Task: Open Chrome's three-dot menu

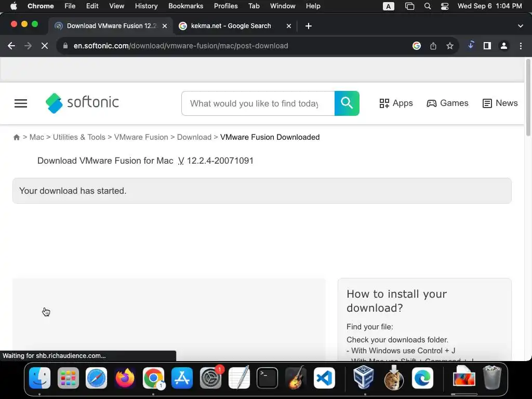Action: click(521, 46)
